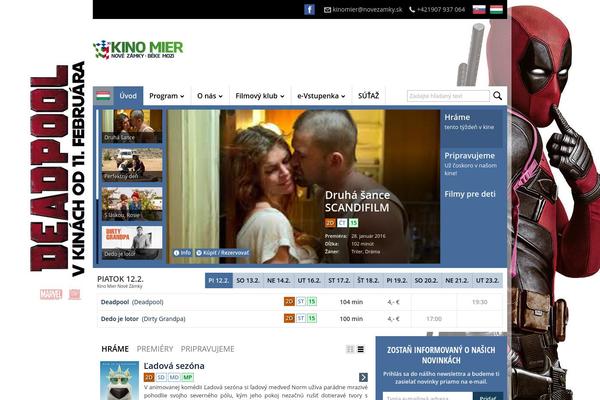Click the kinomier@novezamky.sk email link

[x=367, y=10]
